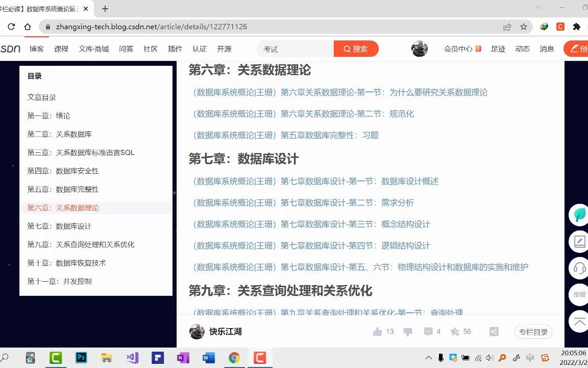Open Microsoft Word from the taskbar
Screen dimensions: 588x368
208,358
